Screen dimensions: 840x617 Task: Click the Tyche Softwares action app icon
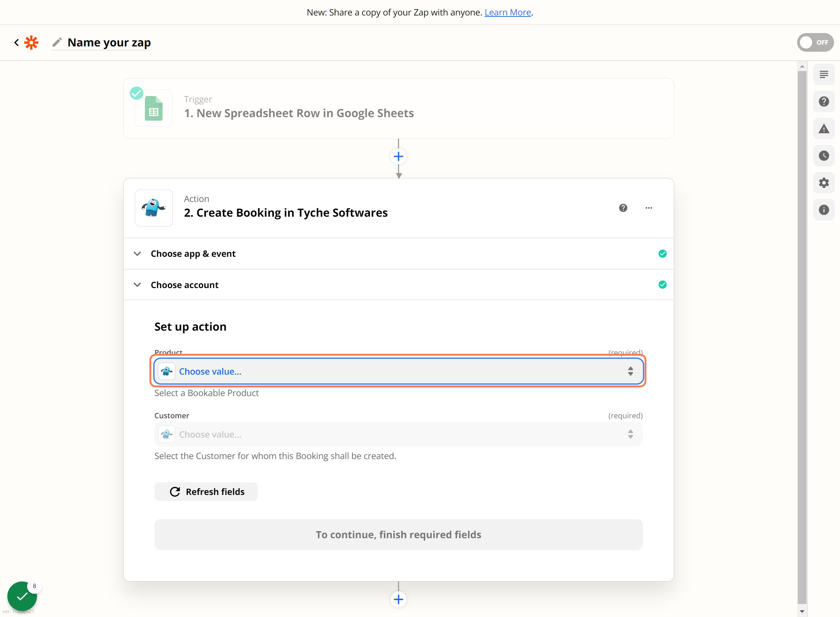153,208
